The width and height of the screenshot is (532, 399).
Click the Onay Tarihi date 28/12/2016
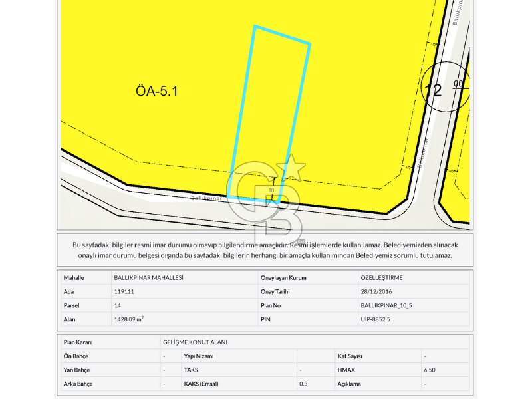coord(376,291)
